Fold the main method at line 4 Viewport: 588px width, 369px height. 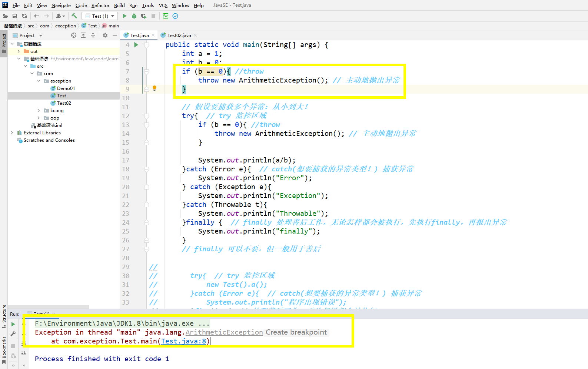tap(146, 45)
